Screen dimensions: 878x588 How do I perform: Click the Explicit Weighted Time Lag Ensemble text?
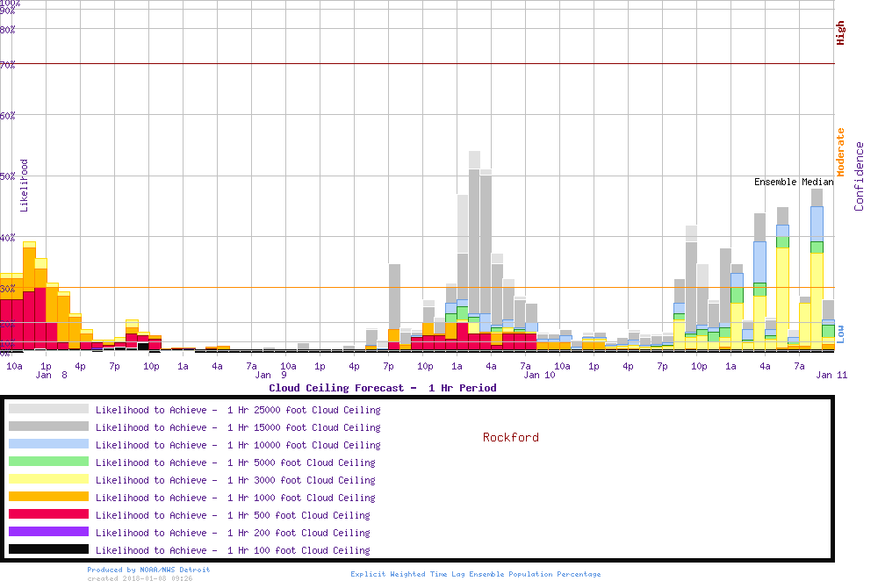pos(475,574)
